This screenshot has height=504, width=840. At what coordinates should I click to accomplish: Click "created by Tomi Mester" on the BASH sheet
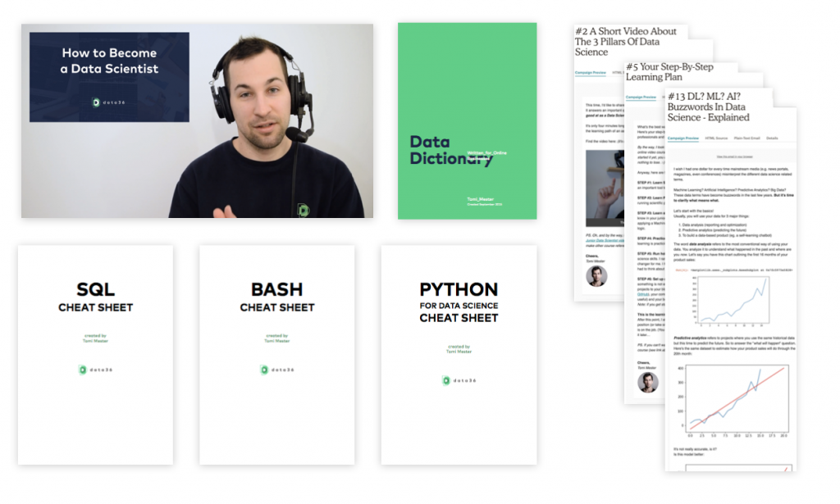[277, 338]
